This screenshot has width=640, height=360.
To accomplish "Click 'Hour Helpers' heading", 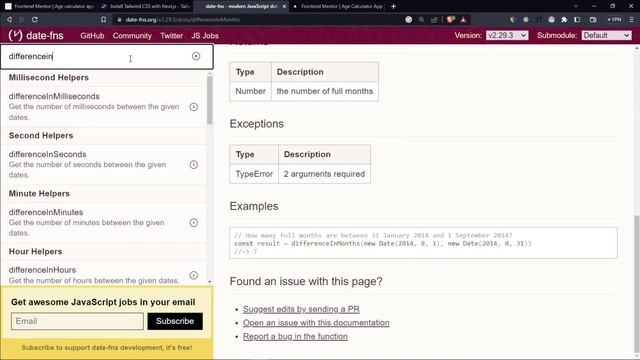I will pyautogui.click(x=36, y=251).
